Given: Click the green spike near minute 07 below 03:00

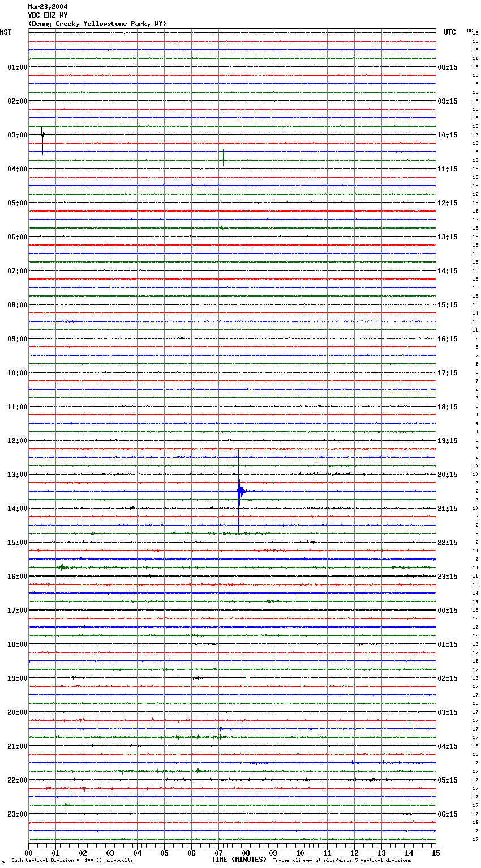Looking at the screenshot, I should 223,151.
